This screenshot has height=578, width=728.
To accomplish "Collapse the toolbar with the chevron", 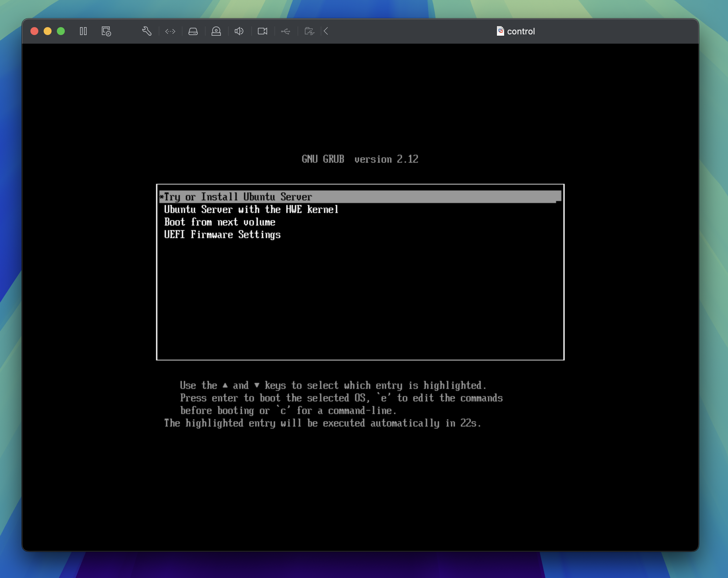I will click(326, 31).
